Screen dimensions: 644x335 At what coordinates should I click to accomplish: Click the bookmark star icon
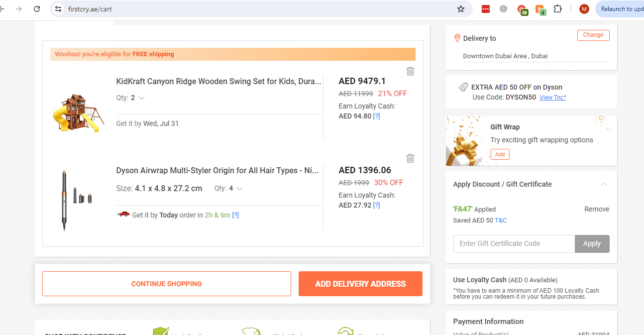coord(461,9)
